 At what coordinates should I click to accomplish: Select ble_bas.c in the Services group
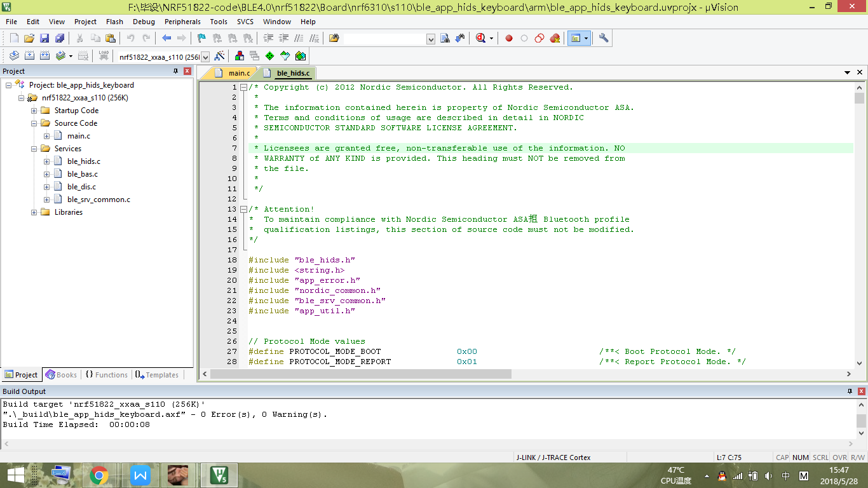[82, 174]
